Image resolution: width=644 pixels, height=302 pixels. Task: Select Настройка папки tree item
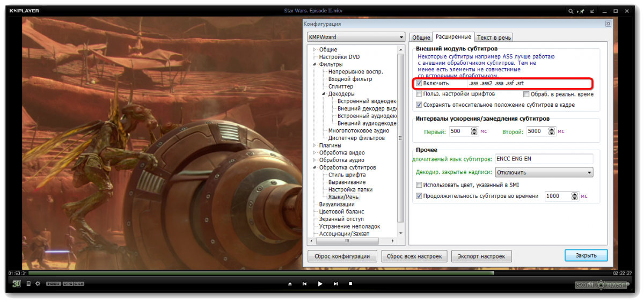coord(350,189)
